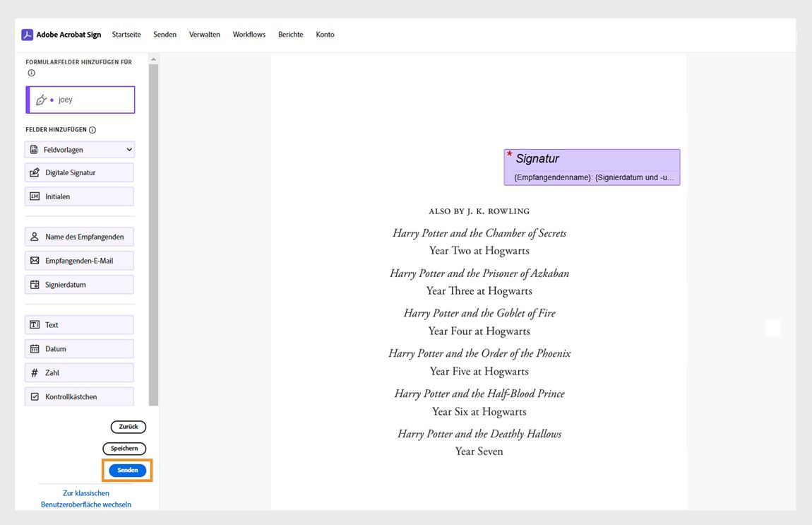Viewport: 812px width, 525px height.
Task: Click 'Year Five at Hogwarts' line
Action: [479, 372]
